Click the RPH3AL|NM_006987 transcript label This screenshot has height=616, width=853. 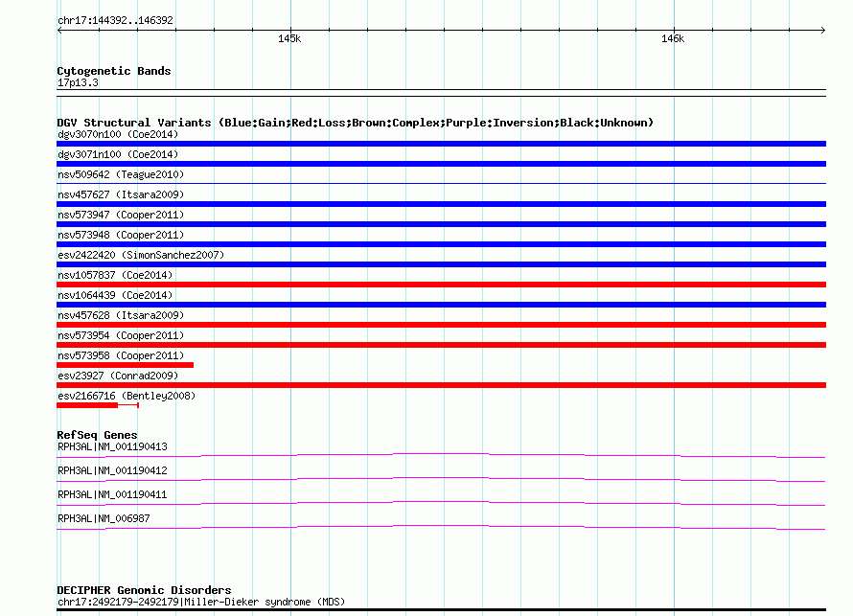tap(104, 518)
